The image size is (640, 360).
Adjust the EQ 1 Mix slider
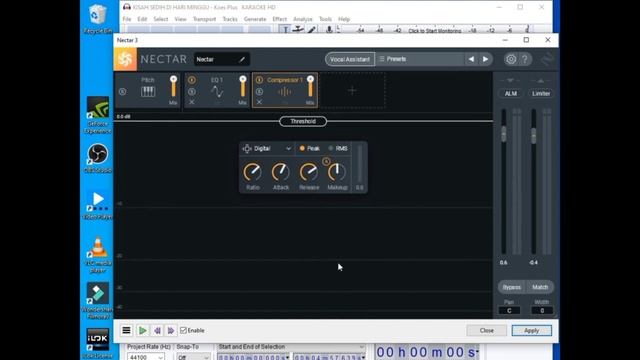point(243,87)
